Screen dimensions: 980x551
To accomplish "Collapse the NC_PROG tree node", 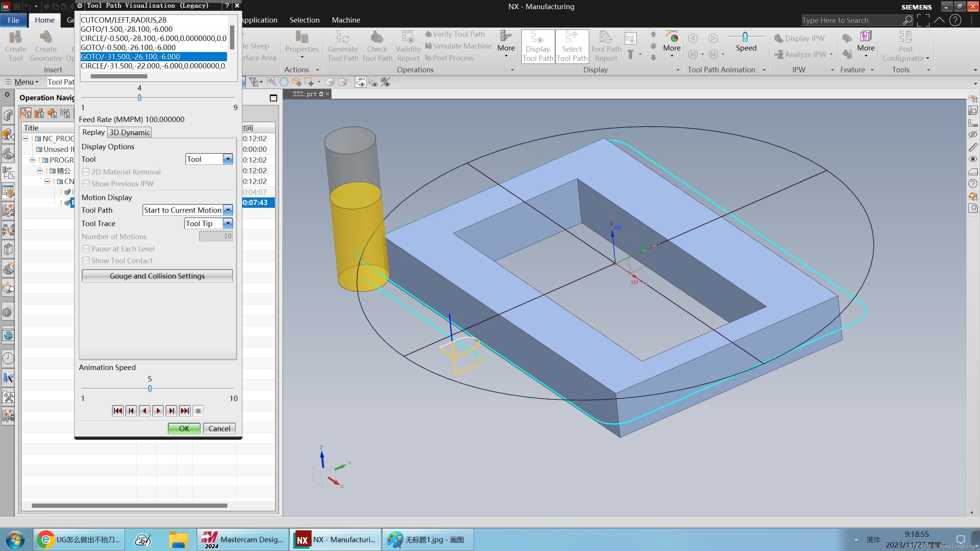I will click(x=25, y=139).
